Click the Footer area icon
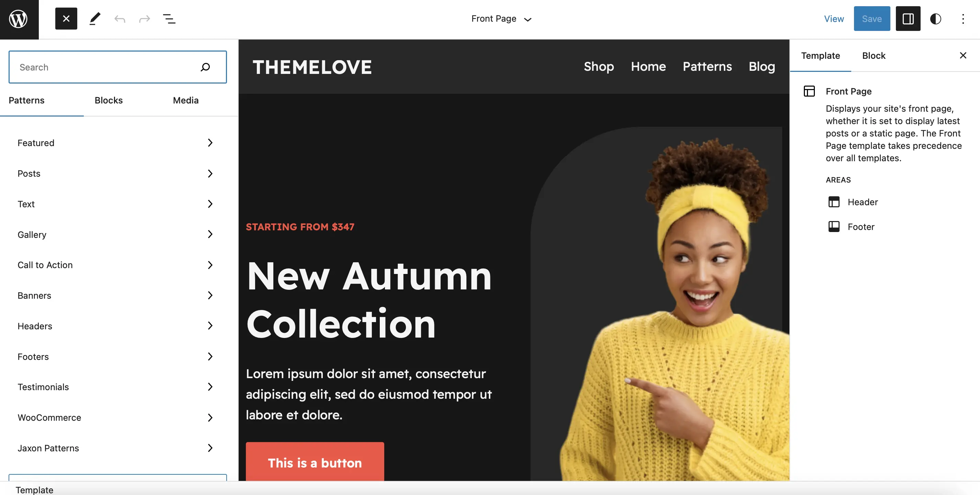This screenshot has height=495, width=980. pos(834,226)
